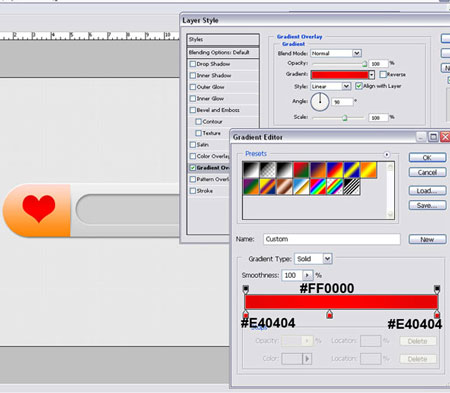
Task: Select the left #E40404 color stop
Action: (246, 314)
